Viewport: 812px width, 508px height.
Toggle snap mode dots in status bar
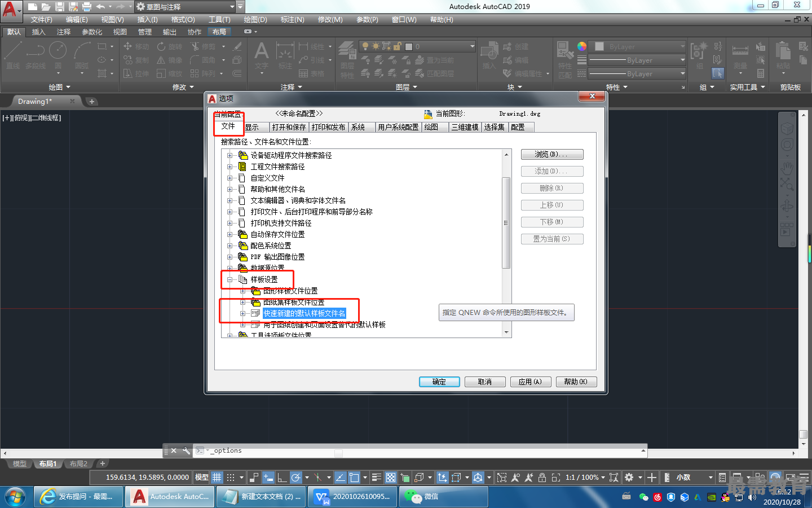pos(231,478)
